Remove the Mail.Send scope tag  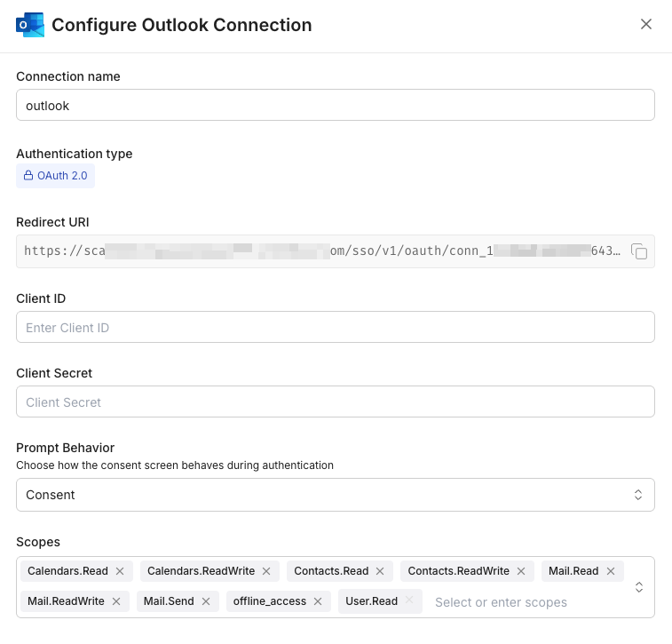206,601
